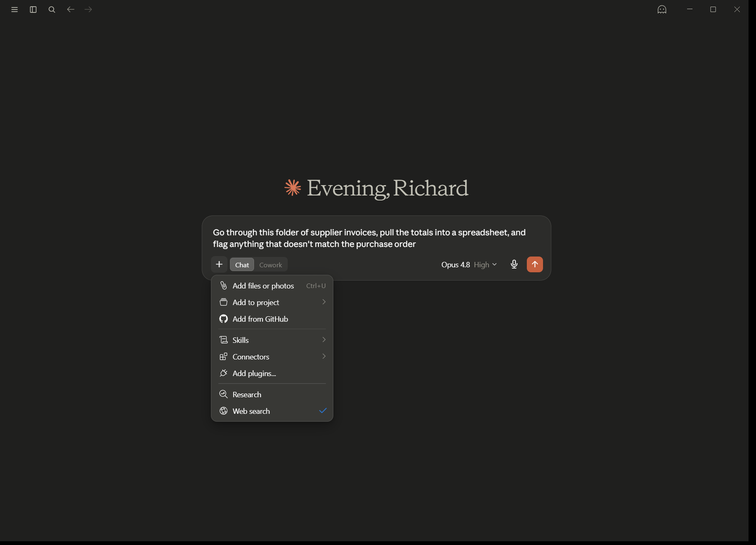The height and width of the screenshot is (545, 756).
Task: Expand the Connectors submenu arrow
Action: 324,357
